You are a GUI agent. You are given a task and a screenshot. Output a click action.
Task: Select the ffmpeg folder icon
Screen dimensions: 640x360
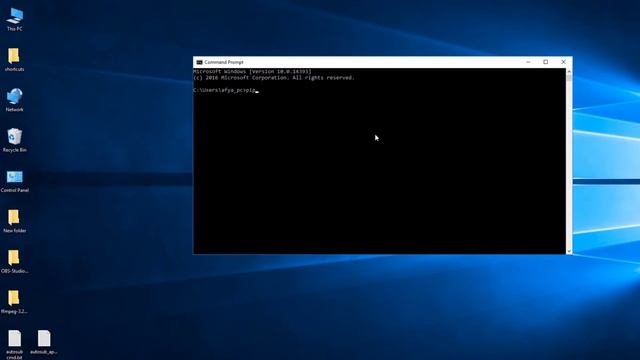pyautogui.click(x=15, y=302)
